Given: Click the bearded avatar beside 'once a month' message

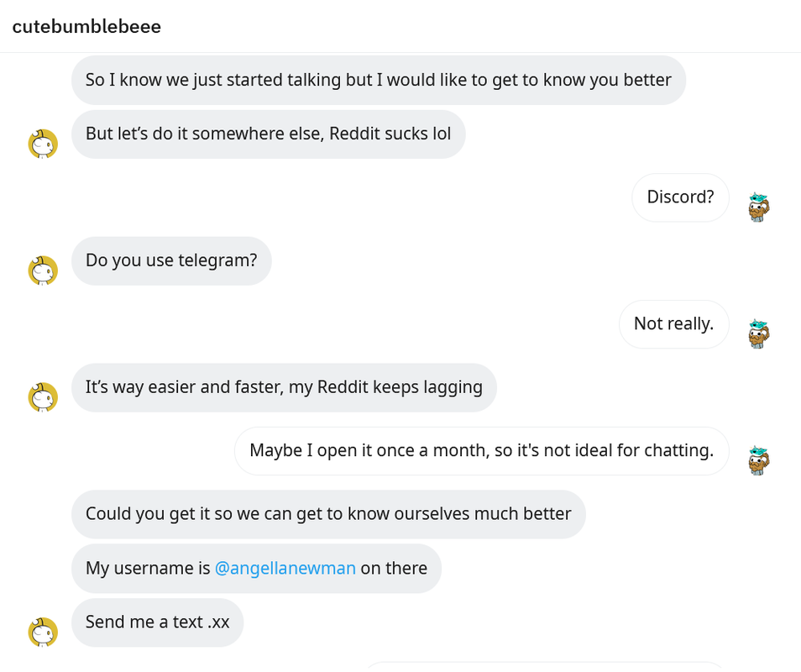Looking at the screenshot, I should (x=759, y=460).
